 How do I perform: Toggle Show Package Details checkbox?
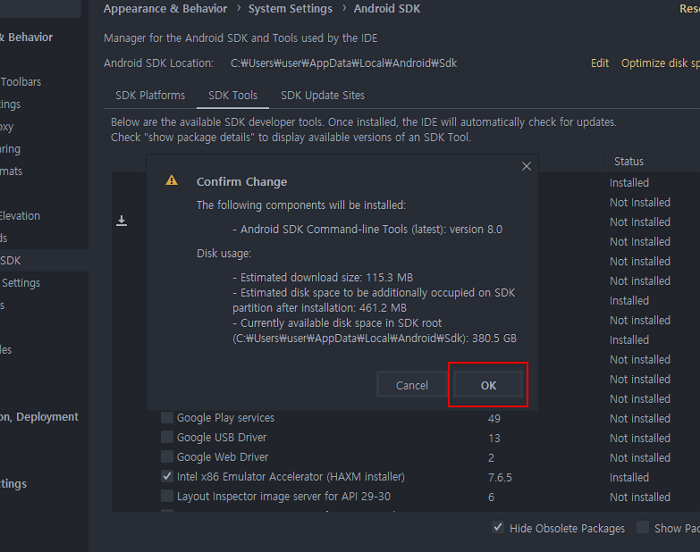coord(643,527)
